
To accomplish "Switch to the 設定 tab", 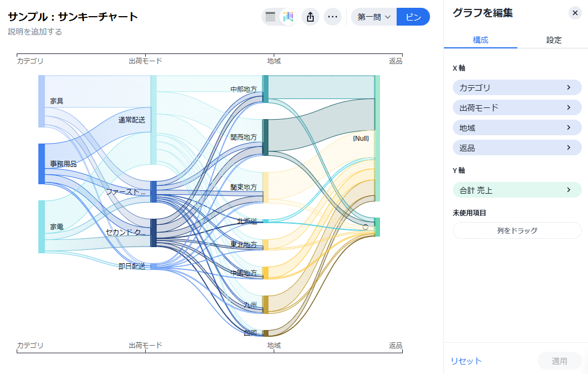I will pyautogui.click(x=554, y=40).
